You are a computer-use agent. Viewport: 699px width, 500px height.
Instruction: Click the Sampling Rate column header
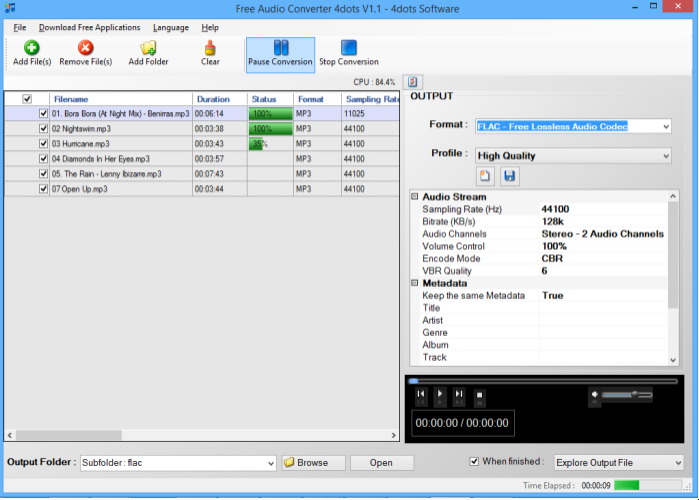(370, 99)
